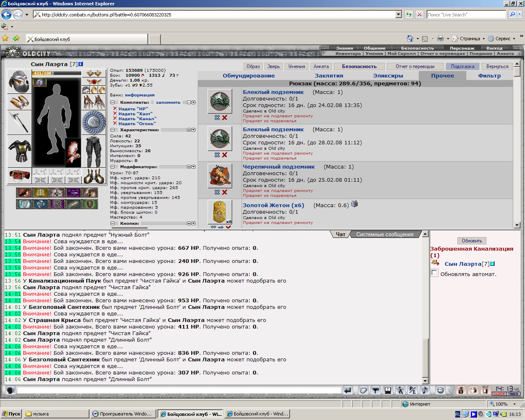Click the money bag info icon
The height and width of the screenshot is (420, 525).
(461, 390)
